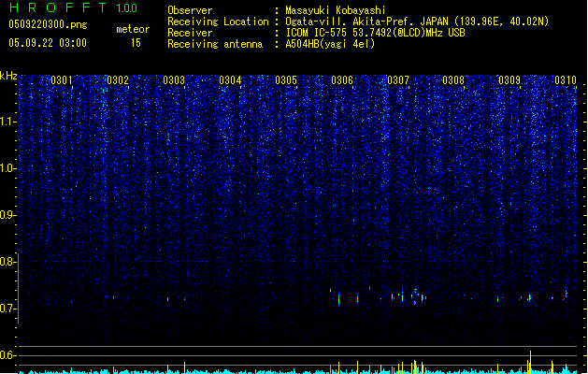Click antenna text A504HB(yagi 4el)

(330, 44)
